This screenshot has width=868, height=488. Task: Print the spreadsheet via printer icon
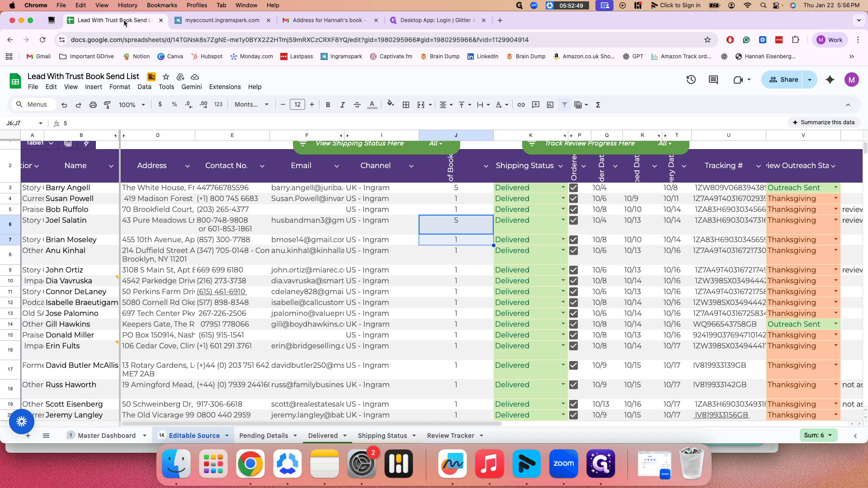click(93, 105)
